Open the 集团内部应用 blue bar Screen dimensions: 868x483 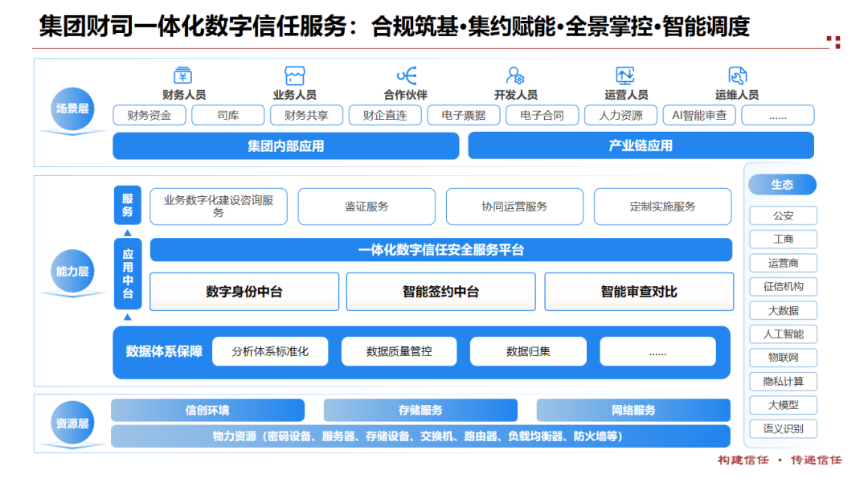[285, 146]
